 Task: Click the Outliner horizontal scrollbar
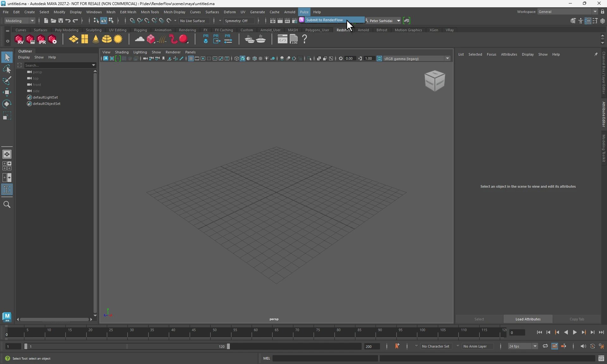tap(54, 319)
